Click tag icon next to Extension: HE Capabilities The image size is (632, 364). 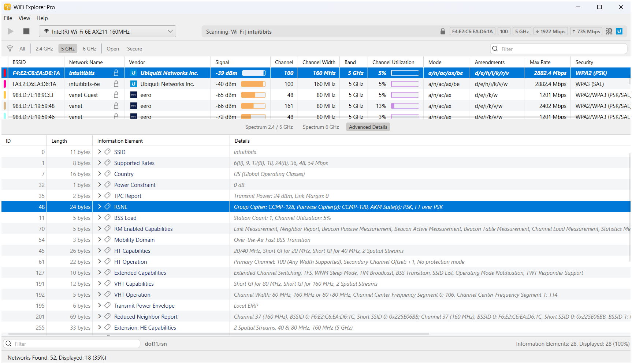click(108, 327)
